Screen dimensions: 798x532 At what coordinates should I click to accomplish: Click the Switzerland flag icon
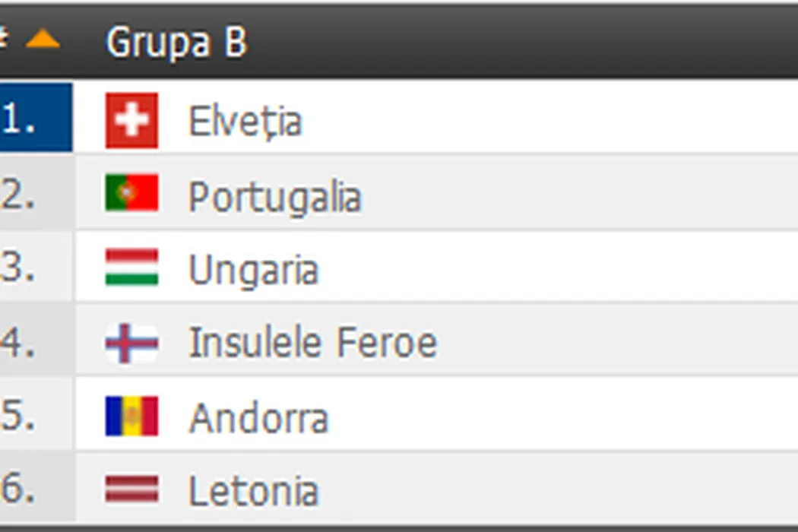(x=131, y=120)
